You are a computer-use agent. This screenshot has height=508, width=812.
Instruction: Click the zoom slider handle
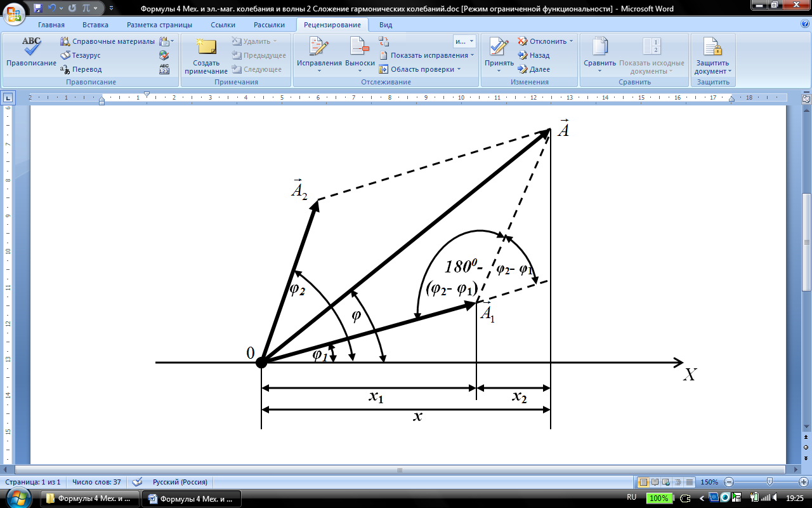pos(769,482)
